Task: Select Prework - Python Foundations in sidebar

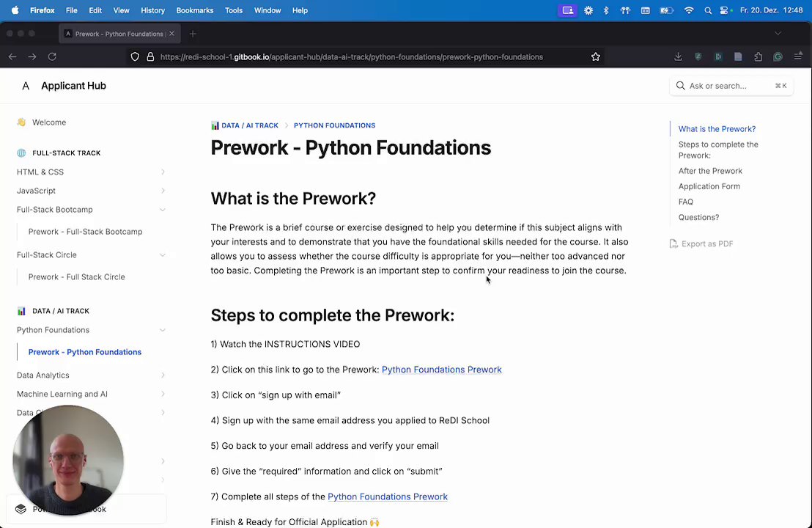Action: tap(85, 352)
